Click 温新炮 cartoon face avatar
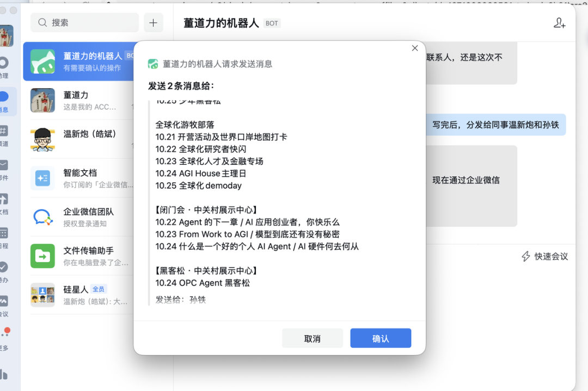The width and height of the screenshot is (588, 391). (x=43, y=139)
